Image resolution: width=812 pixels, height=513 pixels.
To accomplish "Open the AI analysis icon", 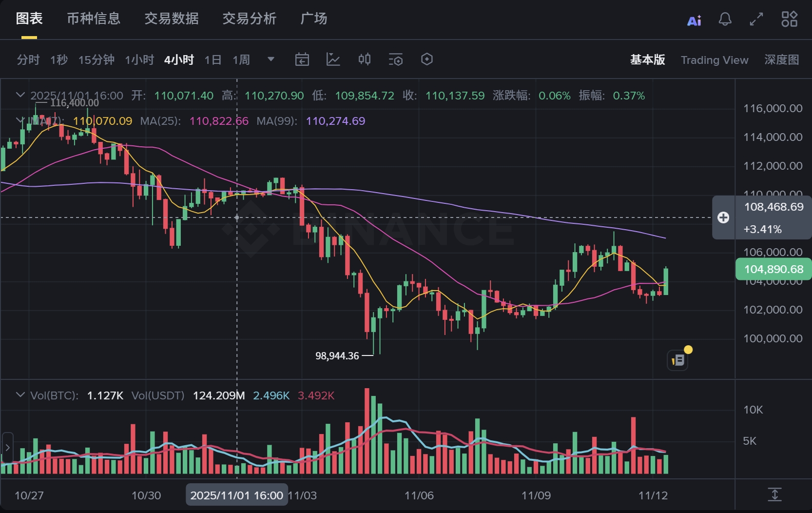I will tap(694, 20).
